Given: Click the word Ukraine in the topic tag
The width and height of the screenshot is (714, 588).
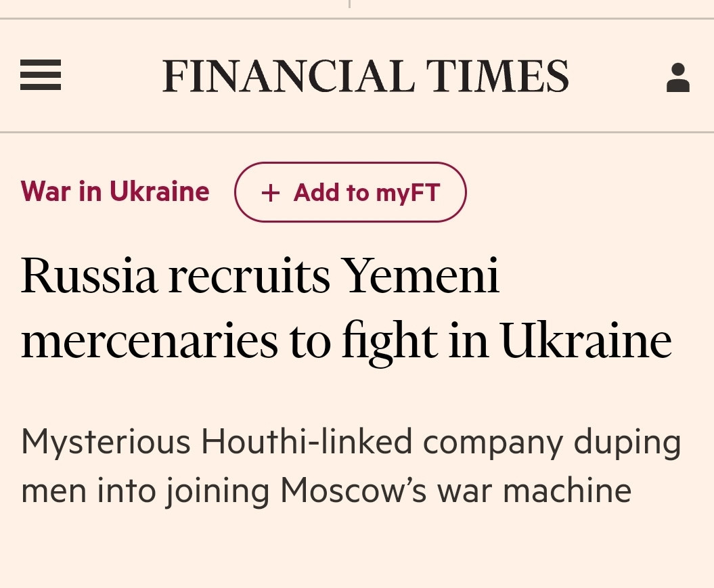Looking at the screenshot, I should [160, 192].
